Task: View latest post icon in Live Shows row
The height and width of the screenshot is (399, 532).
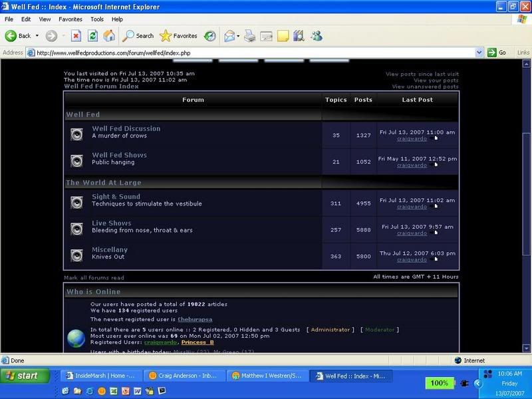Action: tap(435, 233)
